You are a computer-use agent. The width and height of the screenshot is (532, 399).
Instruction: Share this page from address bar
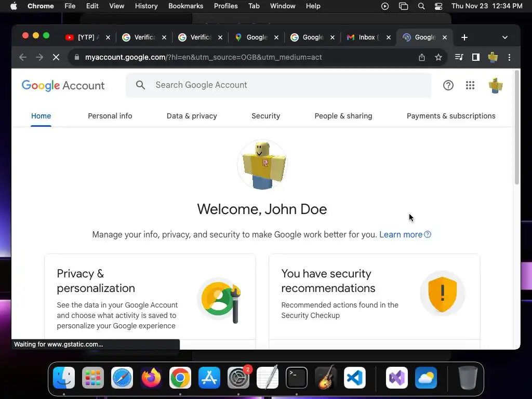pos(421,57)
